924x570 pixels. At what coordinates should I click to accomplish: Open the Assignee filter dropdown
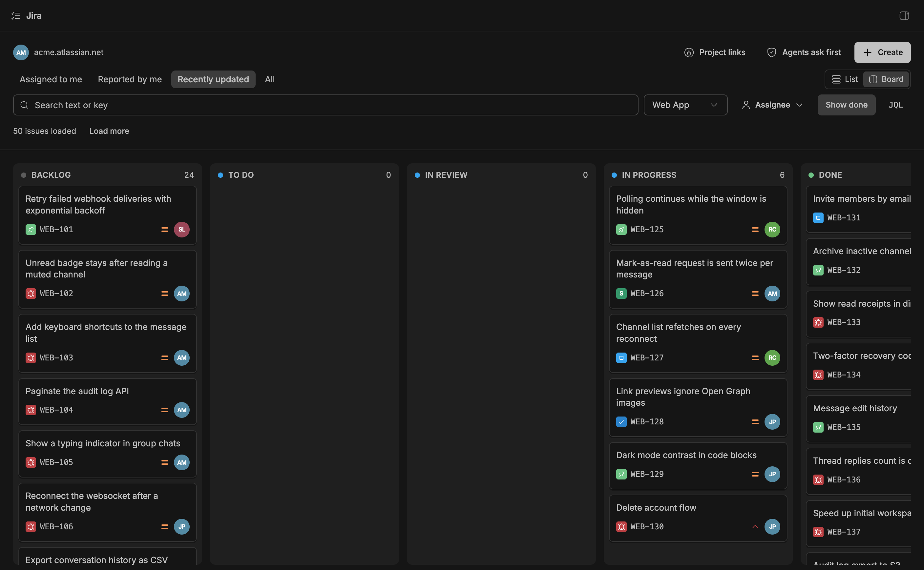[772, 105]
